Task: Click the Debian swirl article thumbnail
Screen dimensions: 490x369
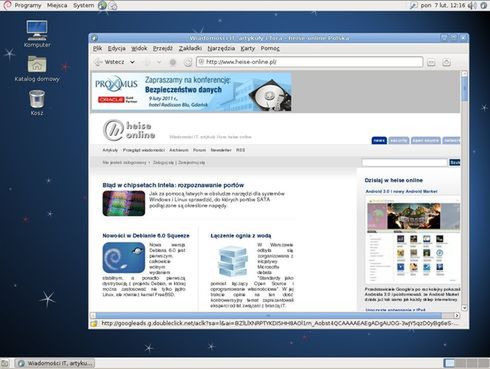Action: (124, 257)
